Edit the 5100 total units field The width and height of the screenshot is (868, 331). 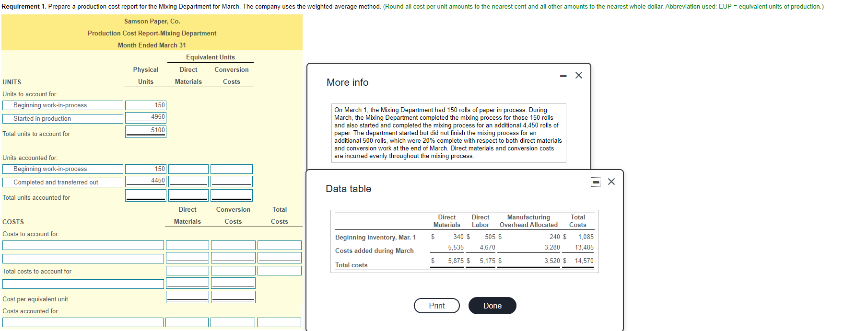(x=146, y=131)
